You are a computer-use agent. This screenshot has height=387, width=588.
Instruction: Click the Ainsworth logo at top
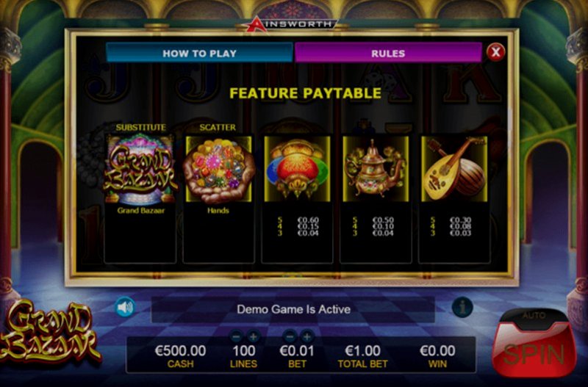pos(292,24)
